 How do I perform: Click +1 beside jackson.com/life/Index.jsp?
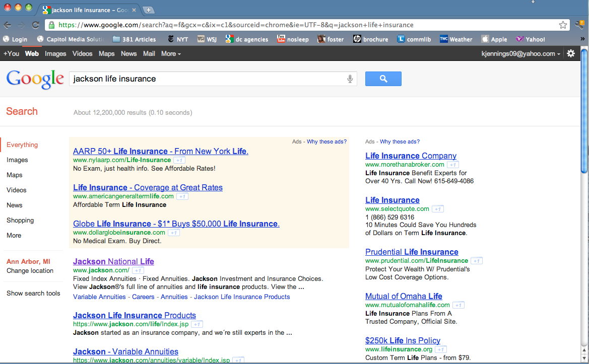(x=197, y=324)
